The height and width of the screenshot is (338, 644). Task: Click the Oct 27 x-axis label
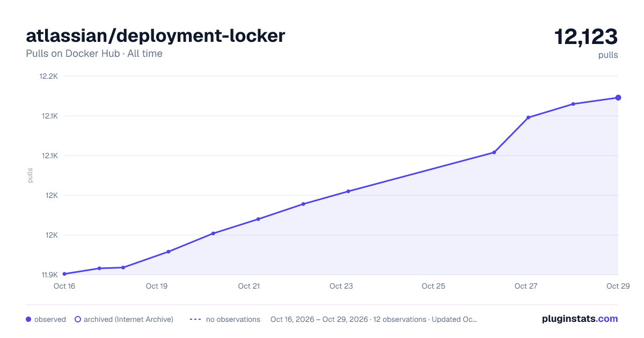click(526, 286)
